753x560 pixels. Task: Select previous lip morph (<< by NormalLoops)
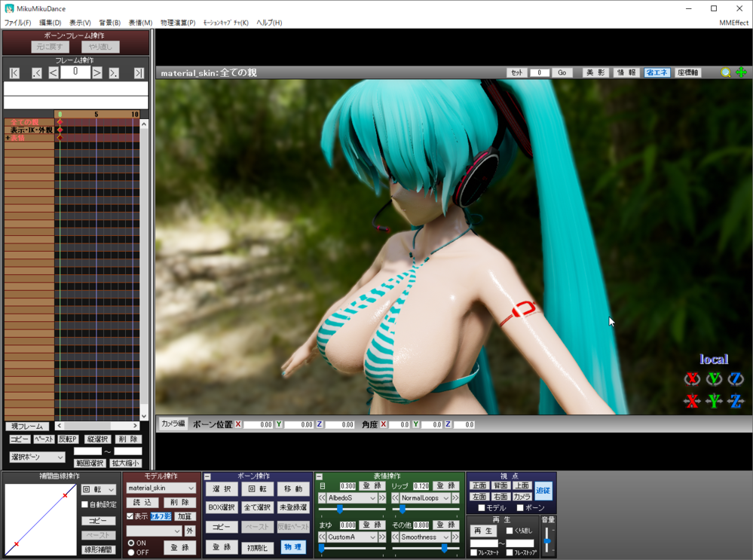pos(395,498)
